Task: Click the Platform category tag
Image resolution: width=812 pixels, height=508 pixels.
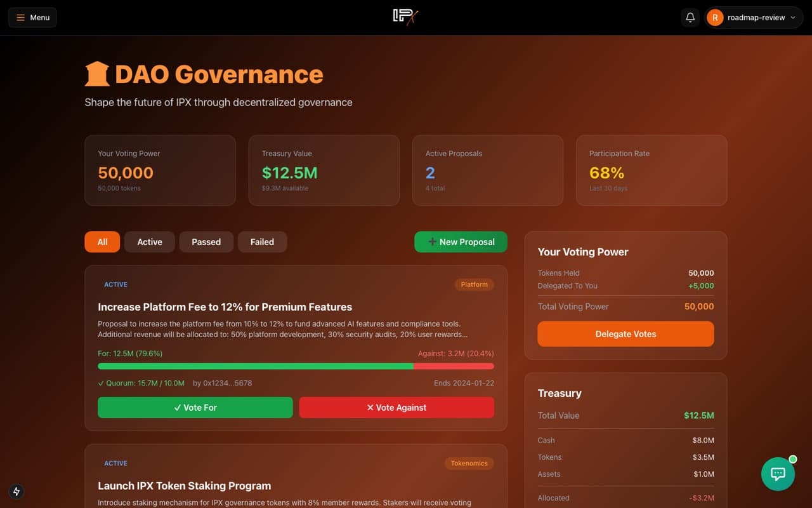Action: coord(474,284)
